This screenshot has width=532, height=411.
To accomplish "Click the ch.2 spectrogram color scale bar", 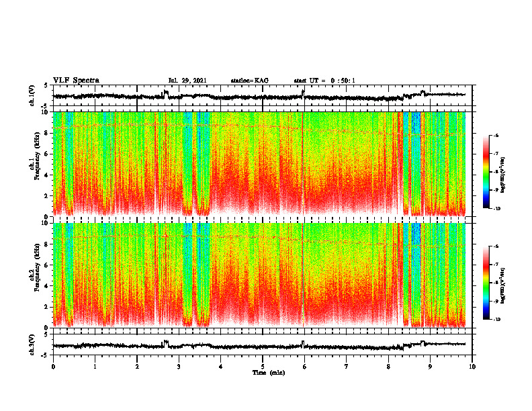I will coord(486,283).
